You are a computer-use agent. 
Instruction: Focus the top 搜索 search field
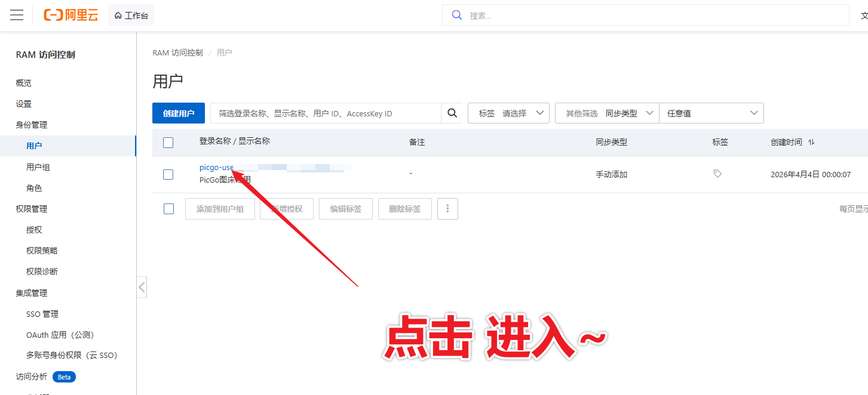coord(645,16)
